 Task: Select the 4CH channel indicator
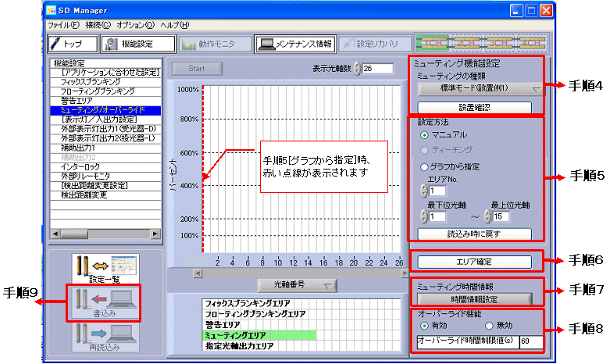530,43
